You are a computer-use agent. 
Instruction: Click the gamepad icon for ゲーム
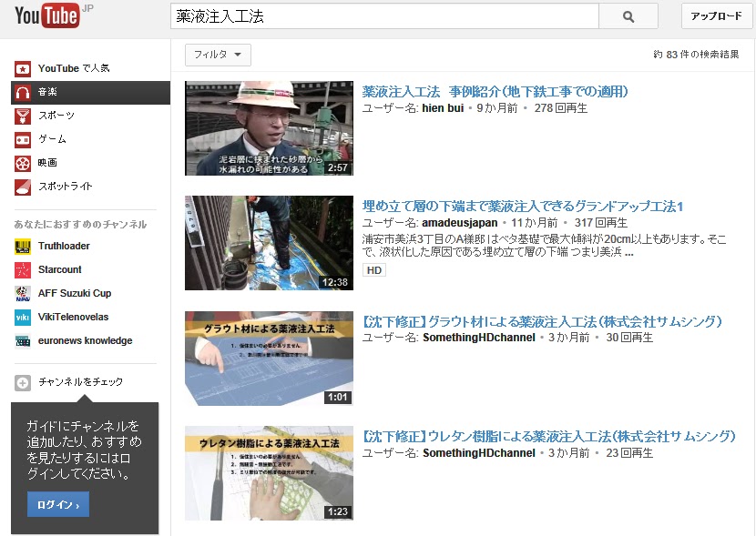23,139
